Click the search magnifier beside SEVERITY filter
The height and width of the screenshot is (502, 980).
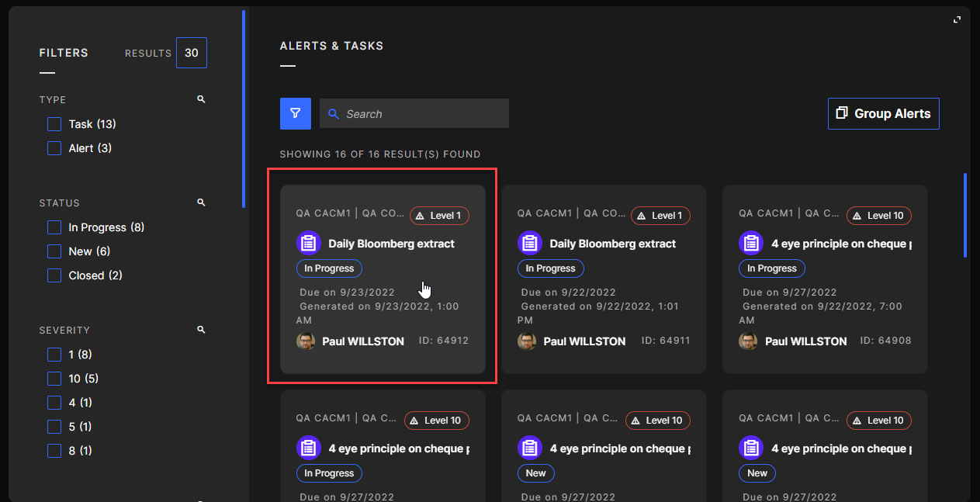point(201,330)
